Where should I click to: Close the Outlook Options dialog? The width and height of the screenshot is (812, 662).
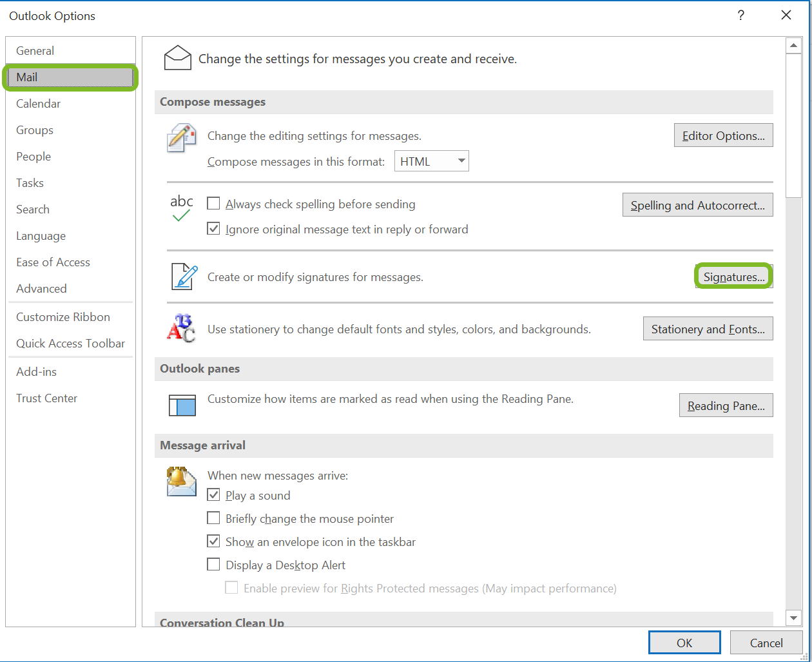click(x=786, y=15)
